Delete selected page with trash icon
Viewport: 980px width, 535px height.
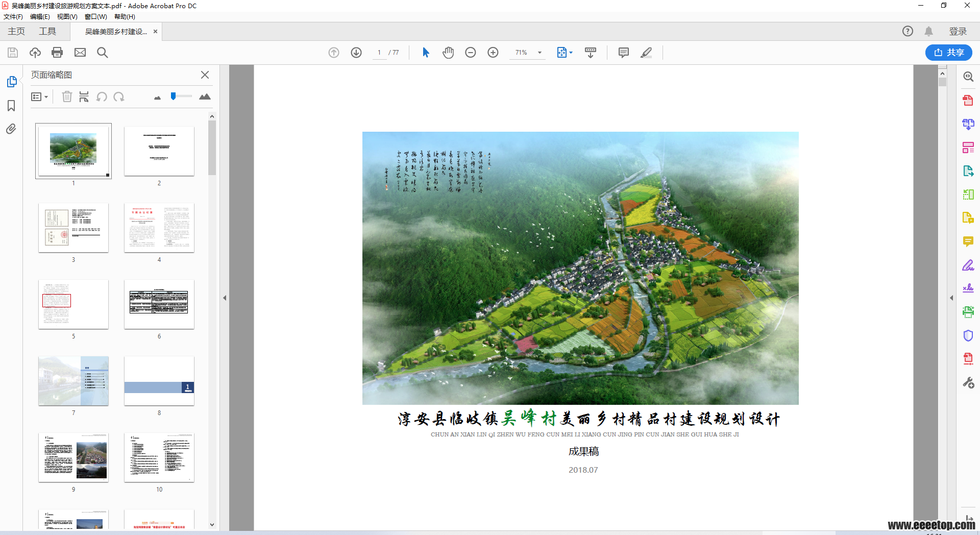click(x=67, y=96)
